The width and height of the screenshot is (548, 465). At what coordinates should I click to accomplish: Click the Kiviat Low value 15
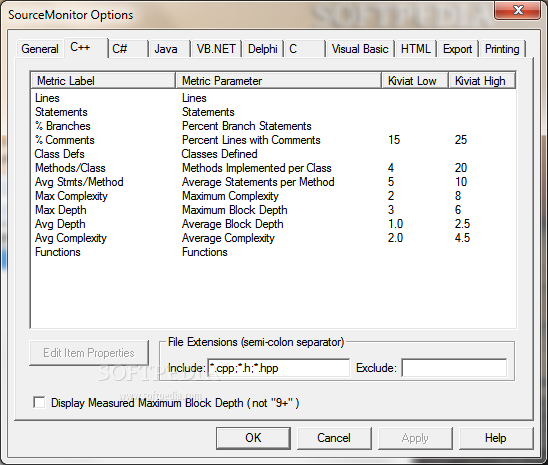394,140
